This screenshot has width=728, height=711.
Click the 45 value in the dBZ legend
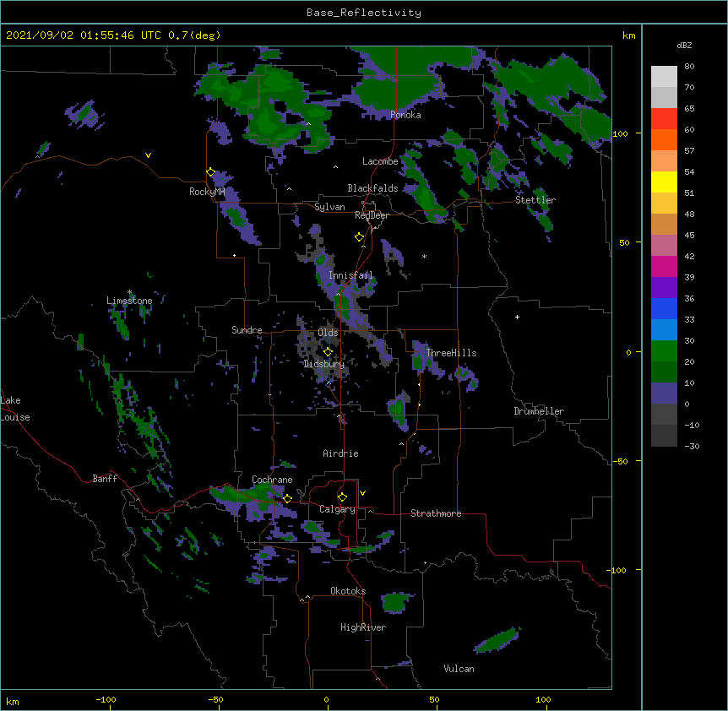click(x=689, y=236)
